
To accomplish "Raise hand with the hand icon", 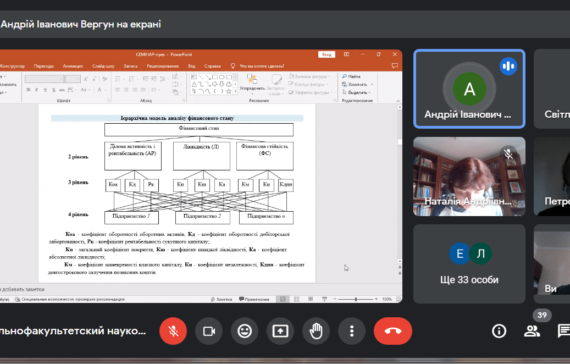I will tap(316, 331).
